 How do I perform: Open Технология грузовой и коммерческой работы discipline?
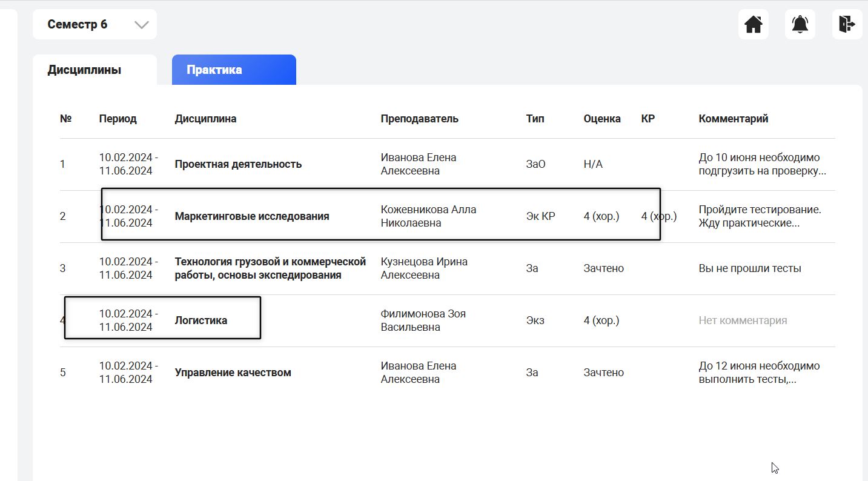(x=270, y=268)
